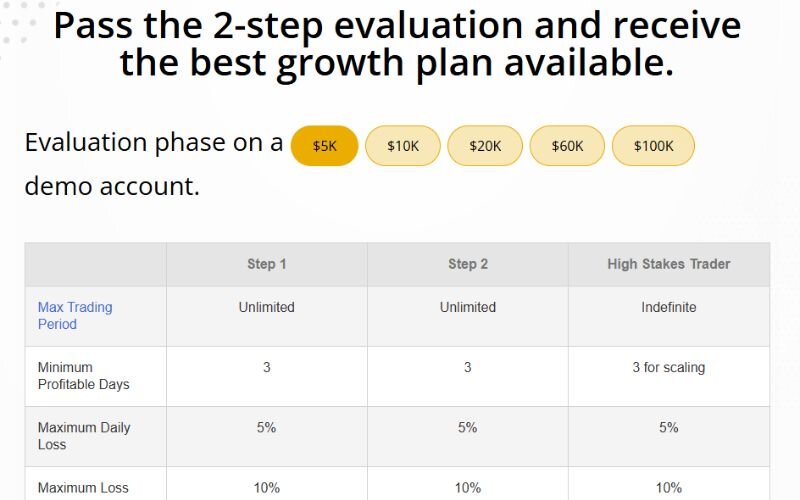Click the Minimum Profitable Days row label
The width and height of the screenshot is (800, 500).
(84, 376)
